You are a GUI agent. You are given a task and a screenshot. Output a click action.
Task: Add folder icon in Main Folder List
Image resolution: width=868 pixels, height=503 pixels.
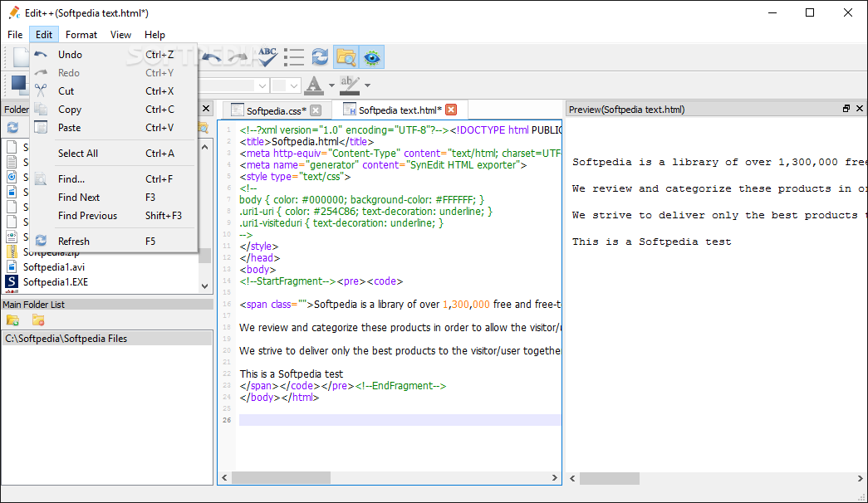point(12,320)
